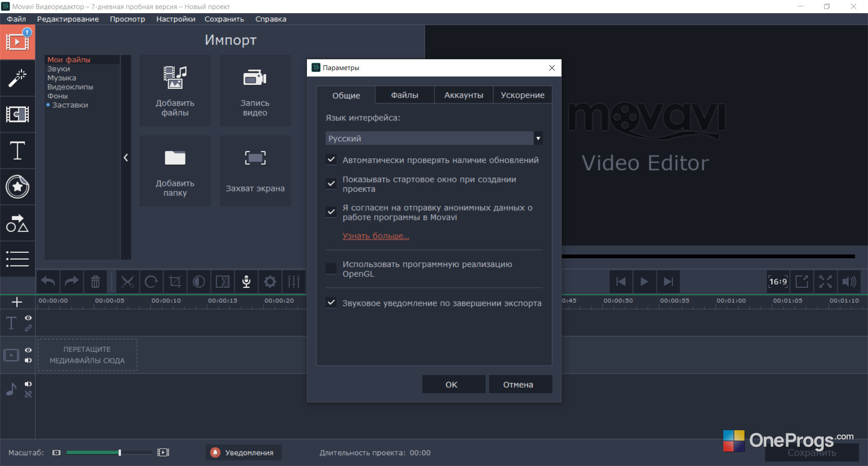The image size is (868, 466).
Task: Switch to the Файлы tab
Action: [x=405, y=95]
